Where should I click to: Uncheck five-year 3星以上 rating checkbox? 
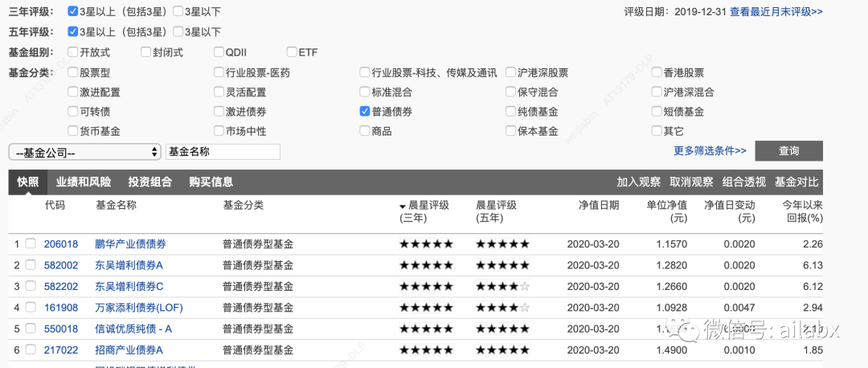(x=72, y=31)
